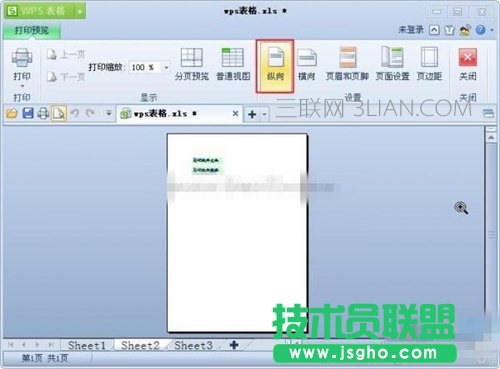Screen dimensions: 500x369
Task: Select Portrait orientation (纵向)
Action: click(275, 66)
